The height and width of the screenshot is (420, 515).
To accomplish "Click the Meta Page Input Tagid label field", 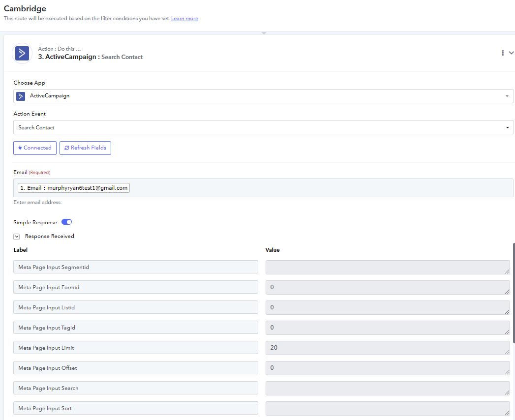I will tap(136, 328).
